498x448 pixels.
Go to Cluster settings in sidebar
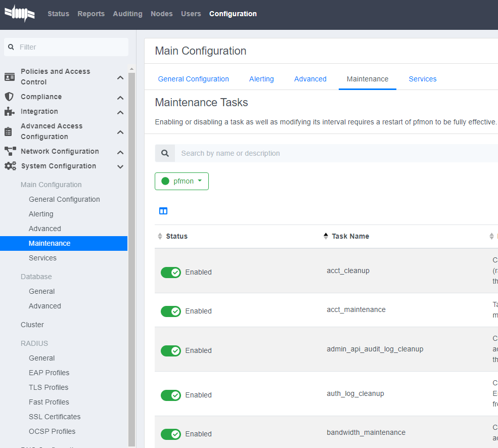[x=32, y=325]
